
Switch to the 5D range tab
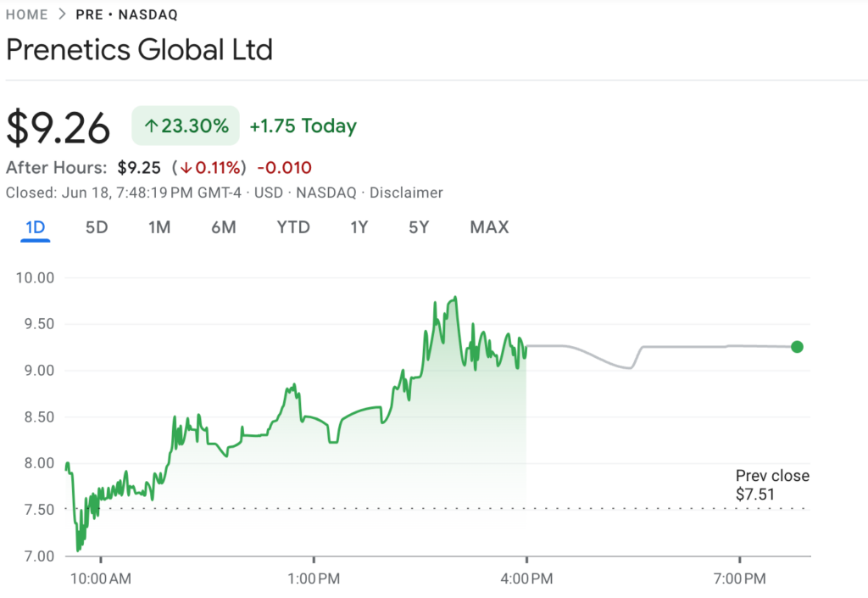[97, 227]
